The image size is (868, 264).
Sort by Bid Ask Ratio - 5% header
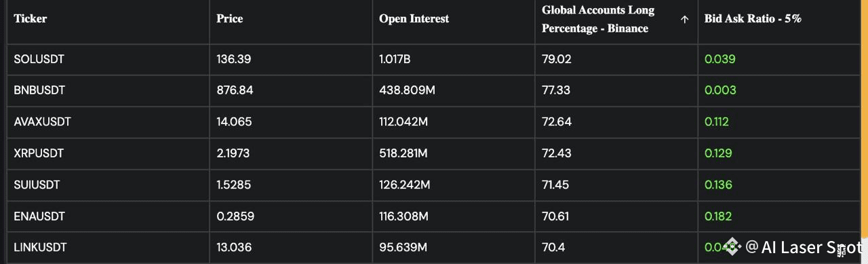(x=753, y=19)
